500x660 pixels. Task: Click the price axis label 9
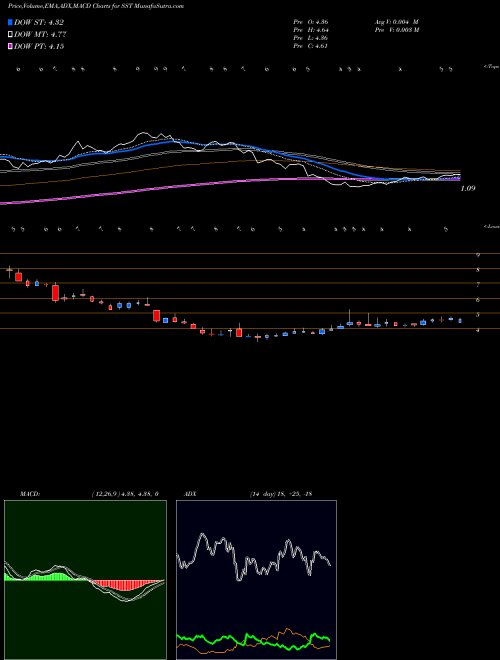[x=478, y=255]
